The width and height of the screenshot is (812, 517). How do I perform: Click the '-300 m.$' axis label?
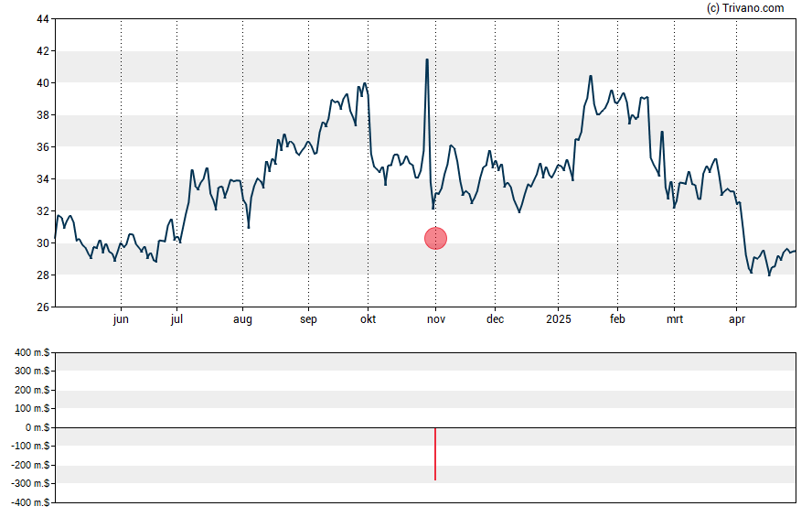tap(30, 483)
